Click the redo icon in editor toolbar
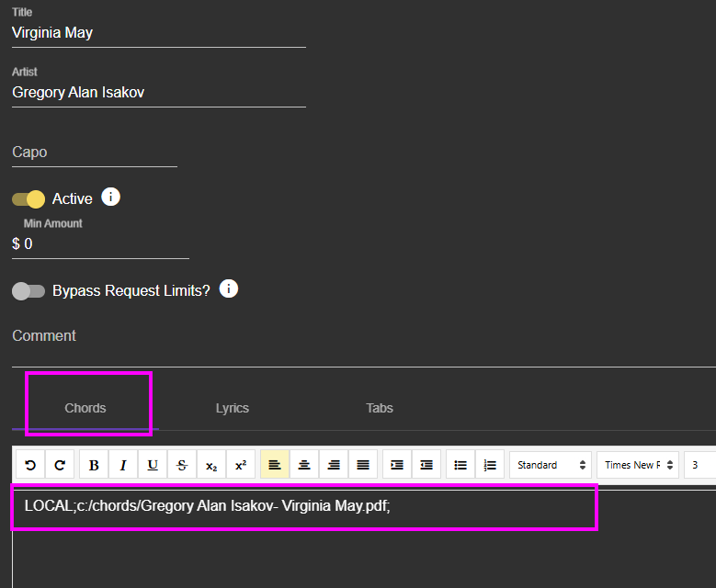 (x=60, y=465)
